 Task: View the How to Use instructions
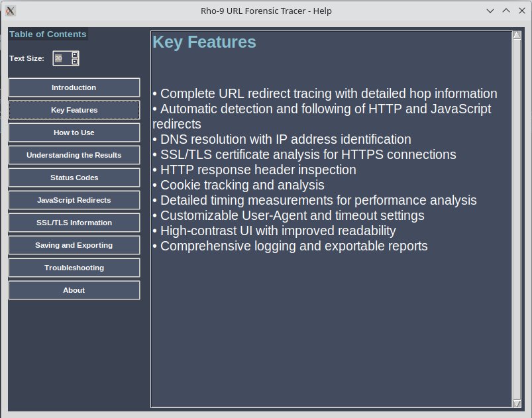(x=74, y=132)
